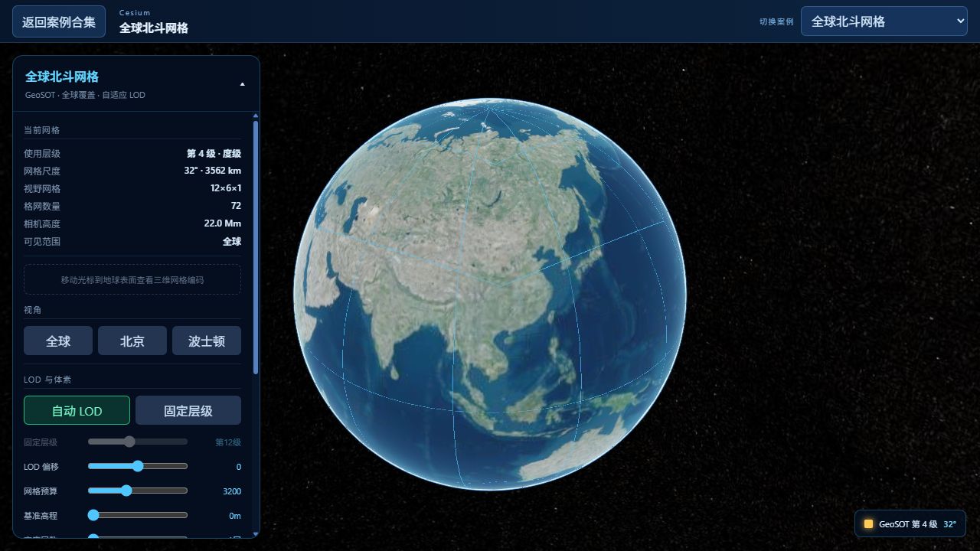This screenshot has height=551, width=980.
Task: Click the 3200 grid budget value
Action: [232, 491]
